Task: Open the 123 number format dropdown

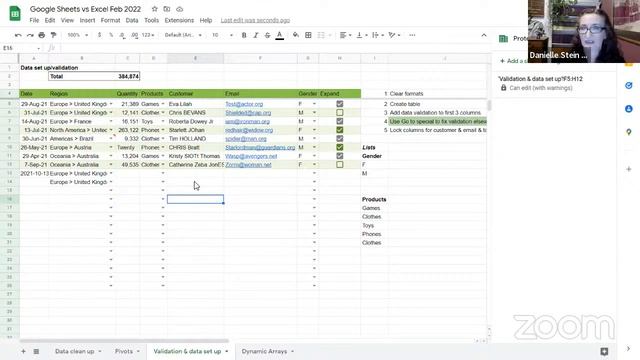Action: 148,36
